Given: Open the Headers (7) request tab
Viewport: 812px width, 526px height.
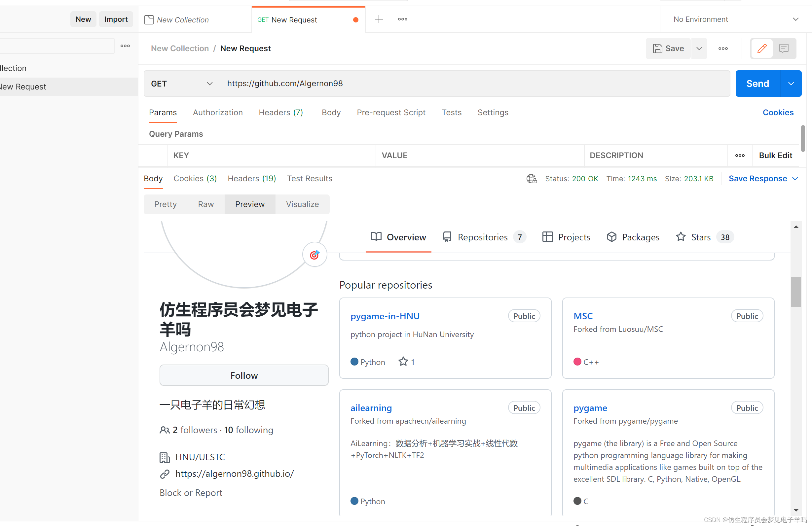Looking at the screenshot, I should (x=281, y=113).
